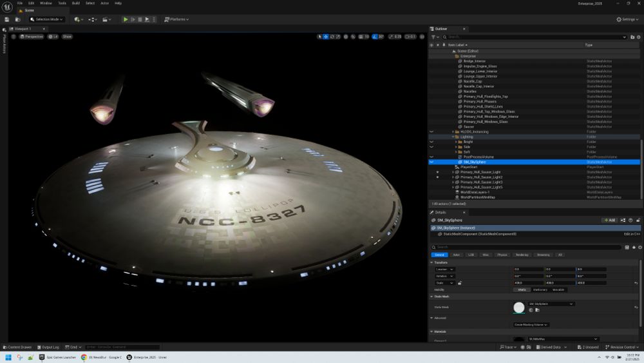The height and width of the screenshot is (363, 644).
Task: Open the Selection Mode dropdown
Action: pos(46,19)
